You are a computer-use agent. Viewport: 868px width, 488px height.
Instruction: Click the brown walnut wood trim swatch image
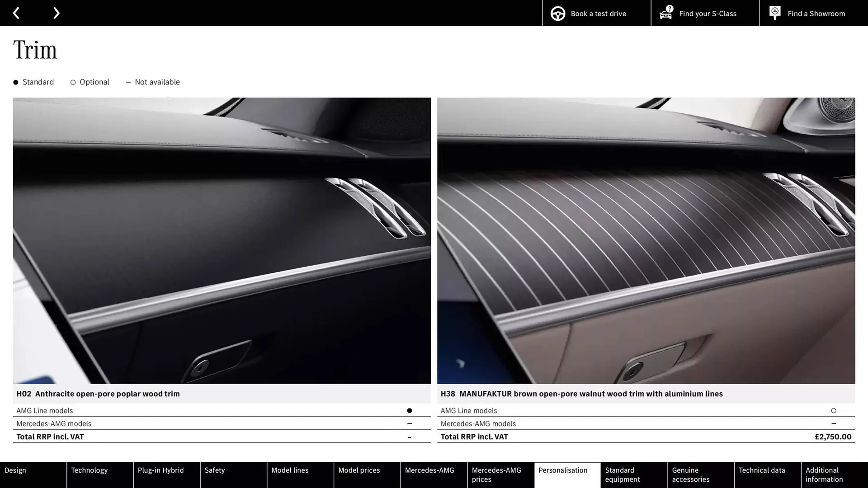click(646, 239)
